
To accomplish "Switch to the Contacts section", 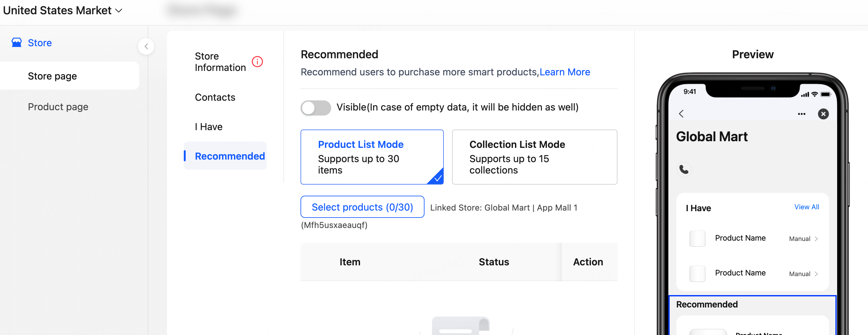I will point(215,97).
